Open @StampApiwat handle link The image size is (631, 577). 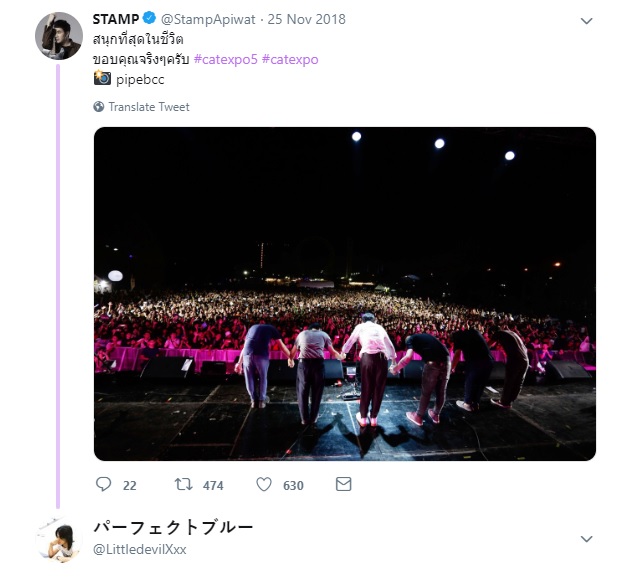tap(208, 19)
